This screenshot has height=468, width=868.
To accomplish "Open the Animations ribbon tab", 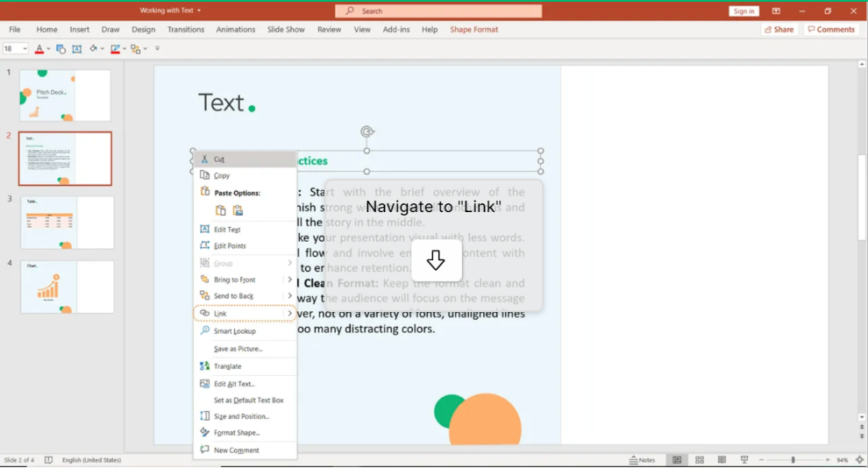I will 236,29.
